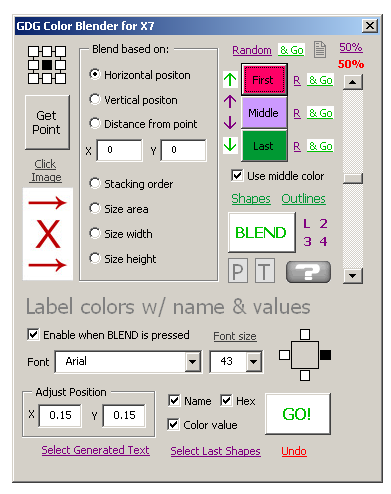
Task: Open help with the question mark button
Action: (x=308, y=272)
